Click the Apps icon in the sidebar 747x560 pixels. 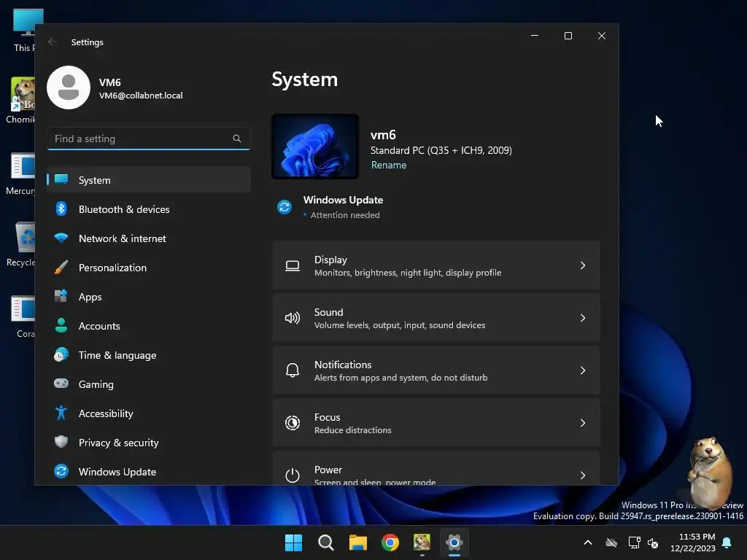61,296
